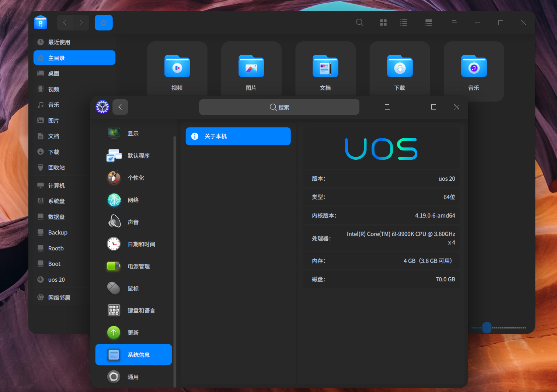Switch file manager to list view
The image size is (557, 392).
tap(404, 23)
